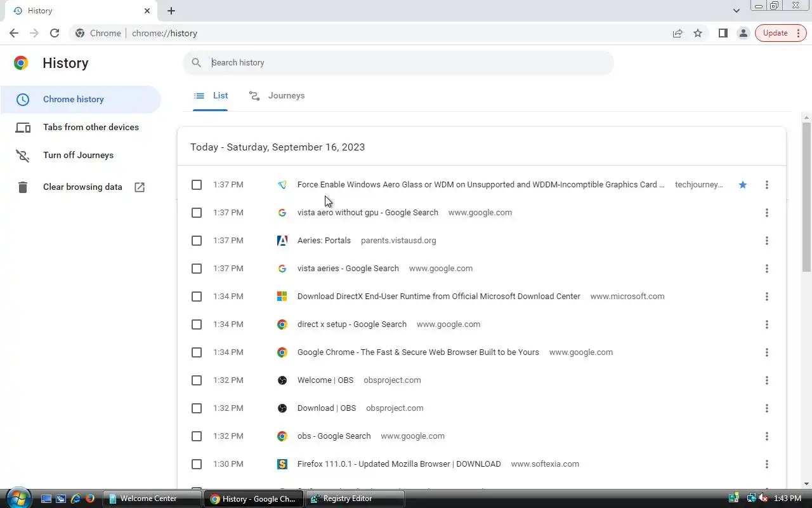812x508 pixels.
Task: Select checkbox for direct x setup search entry
Action: point(197,324)
